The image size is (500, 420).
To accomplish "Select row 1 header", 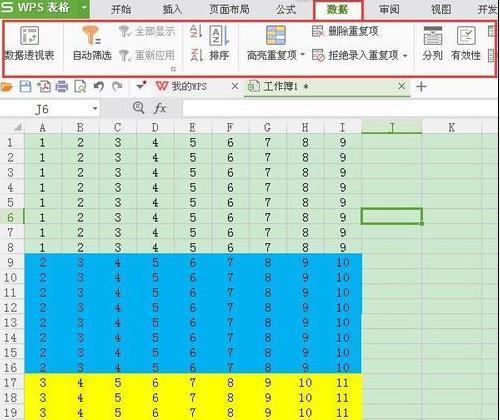I will [x=11, y=143].
